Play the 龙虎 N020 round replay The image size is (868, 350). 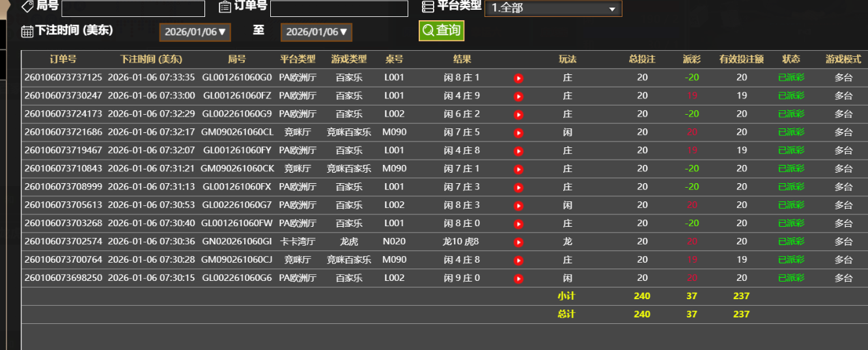click(x=518, y=242)
